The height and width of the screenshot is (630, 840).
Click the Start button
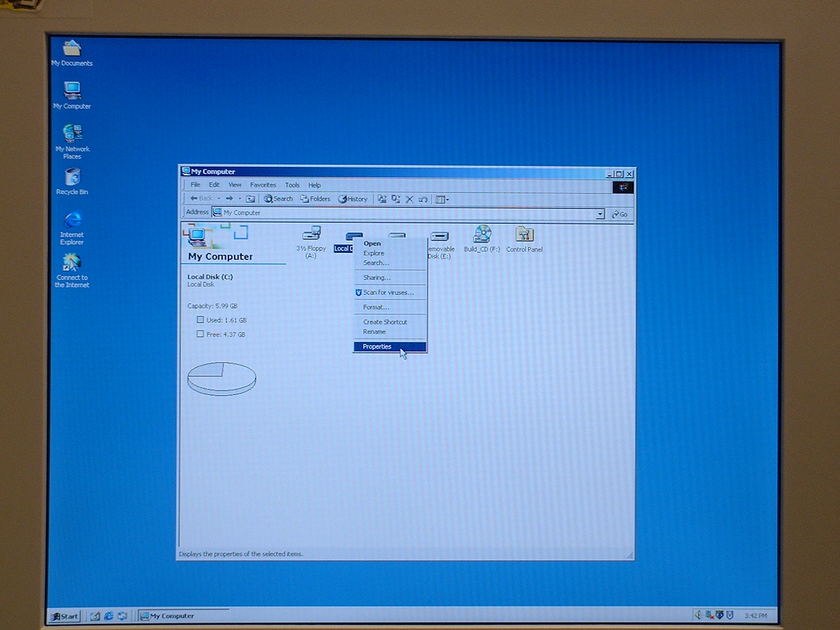point(65,616)
